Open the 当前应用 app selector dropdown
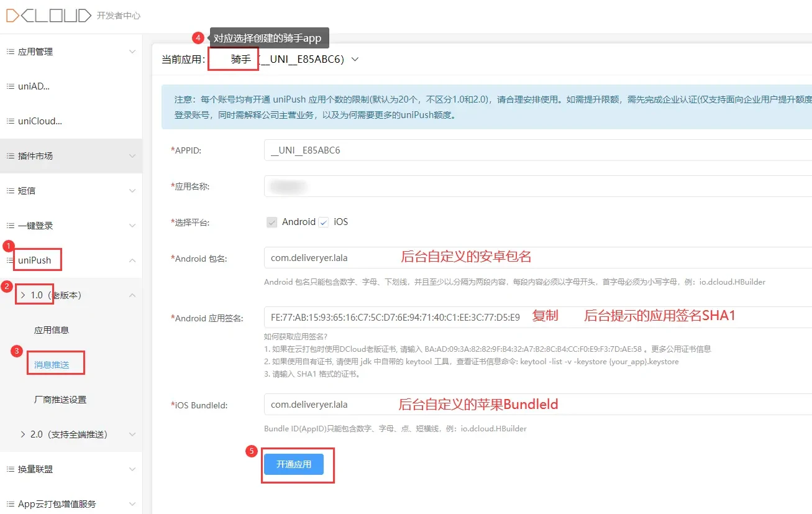Viewport: 812px width, 514px height. tap(355, 60)
